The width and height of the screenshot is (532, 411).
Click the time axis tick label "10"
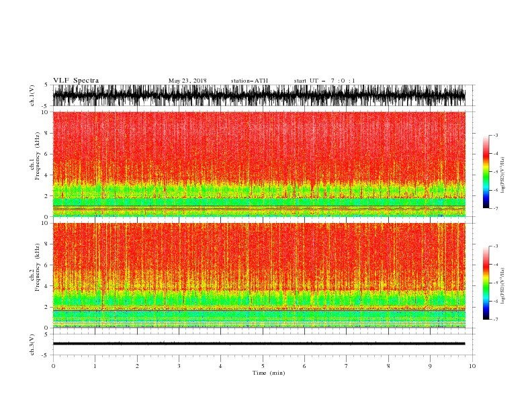click(x=472, y=366)
